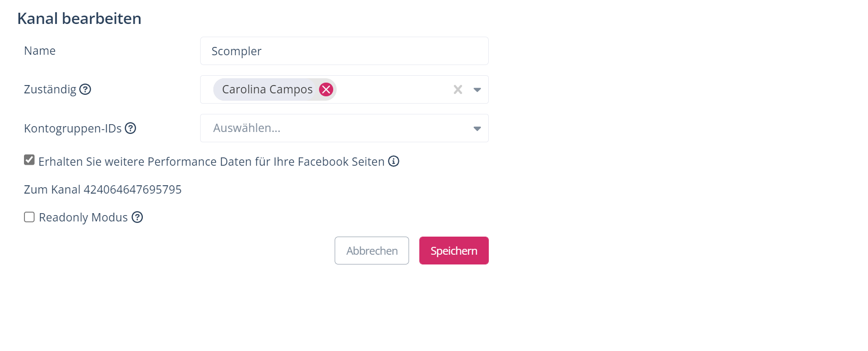The image size is (868, 351).
Task: Select the Carolina Campos name chip
Action: click(267, 89)
